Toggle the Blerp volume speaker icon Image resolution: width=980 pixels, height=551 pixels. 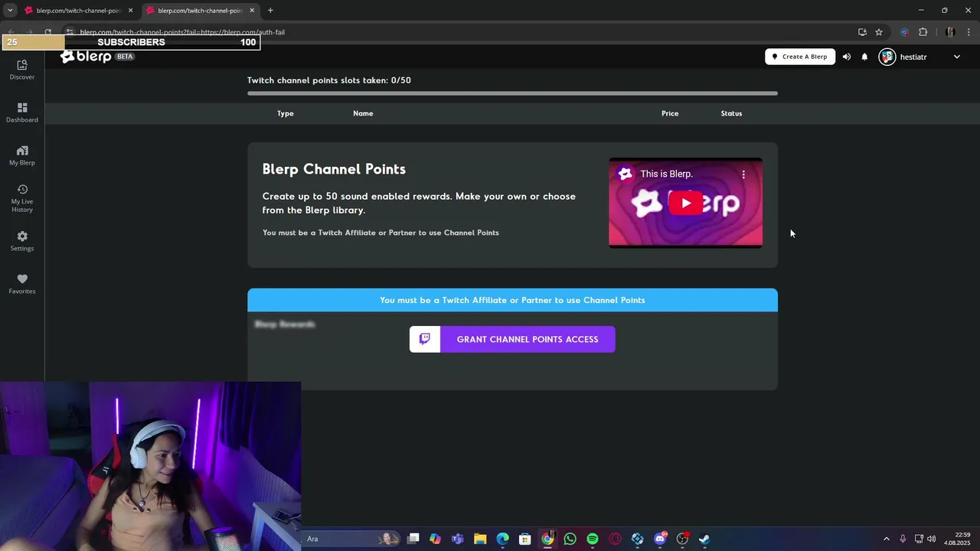pyautogui.click(x=846, y=57)
